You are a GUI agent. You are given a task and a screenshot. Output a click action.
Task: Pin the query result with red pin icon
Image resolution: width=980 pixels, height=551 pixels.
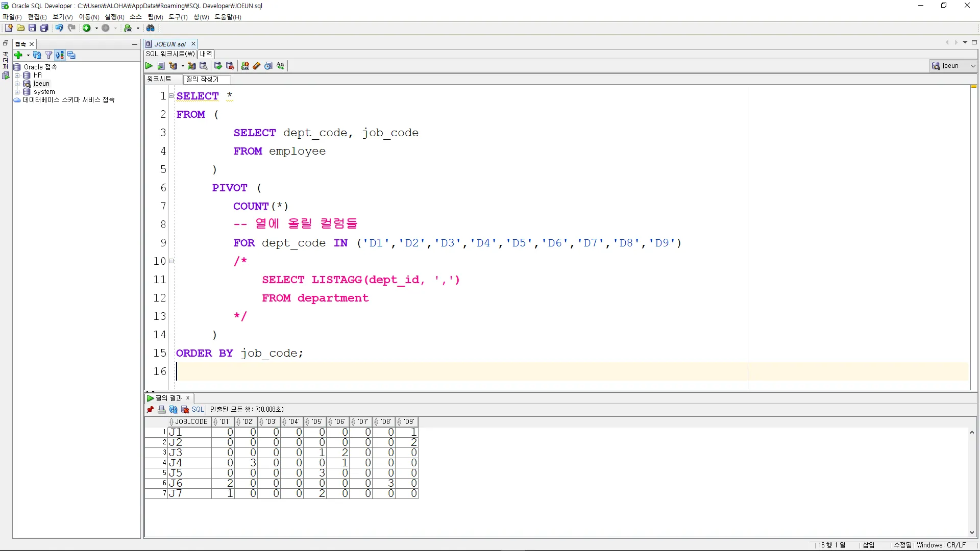150,410
